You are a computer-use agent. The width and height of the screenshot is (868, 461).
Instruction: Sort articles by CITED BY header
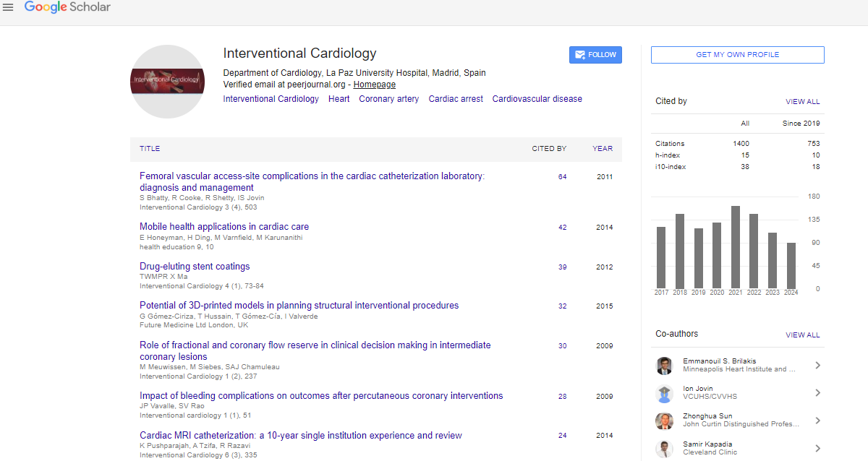click(x=549, y=149)
